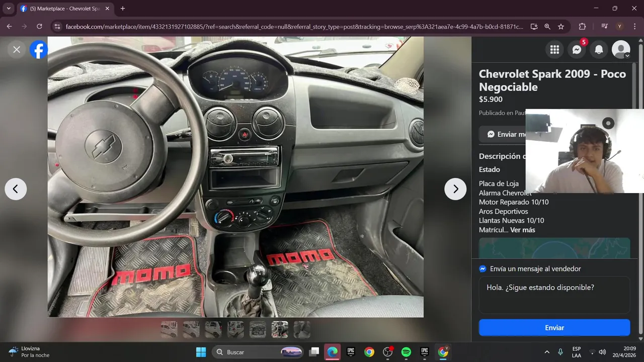
Task: Open Messenger with 5 unread notifications
Action: 577,49
